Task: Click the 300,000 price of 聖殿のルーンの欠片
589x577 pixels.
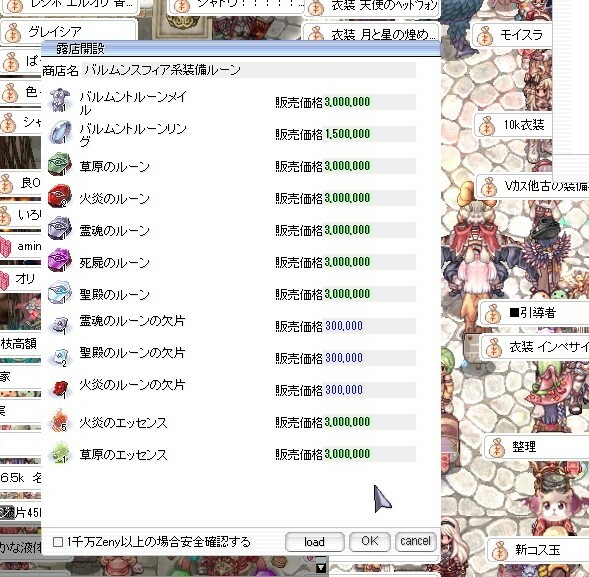Action: 344,358
